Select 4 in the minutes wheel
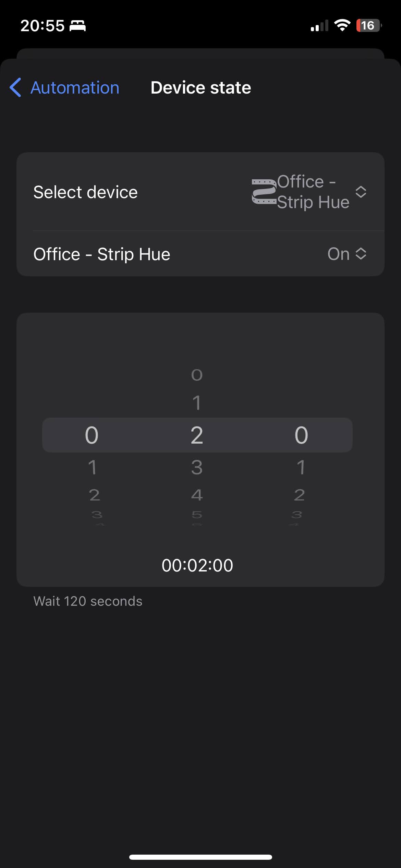 point(197,495)
